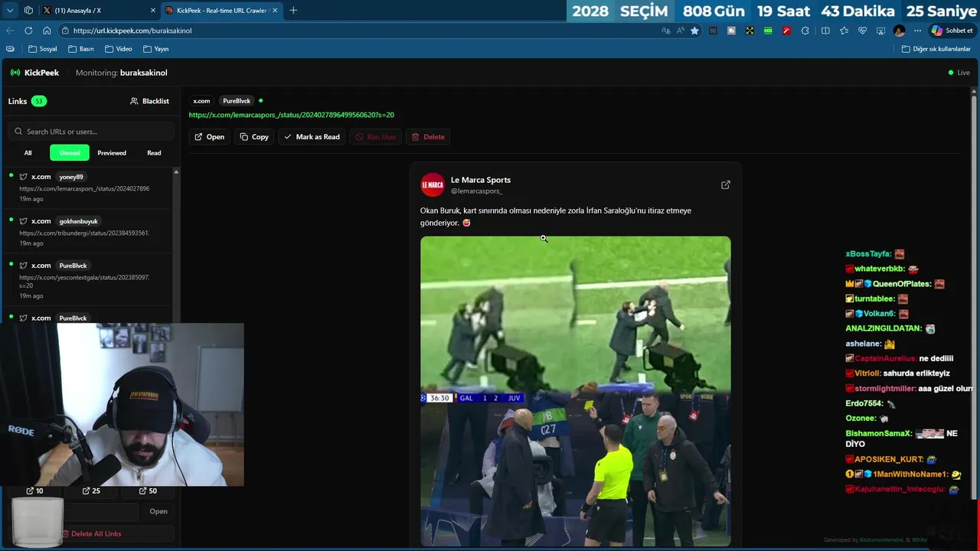Close the Anasayfa / X tab
Image resolution: width=980 pixels, height=551 pixels.
click(152, 10)
